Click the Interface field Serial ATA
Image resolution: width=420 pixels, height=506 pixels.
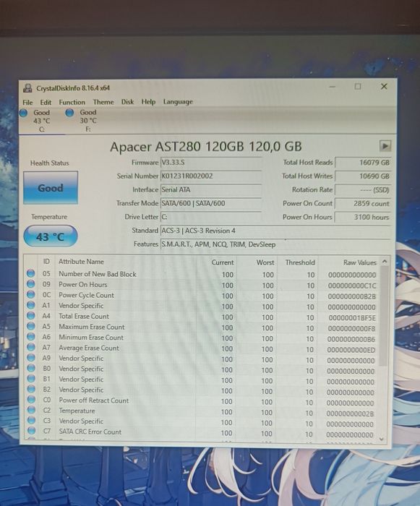211,189
